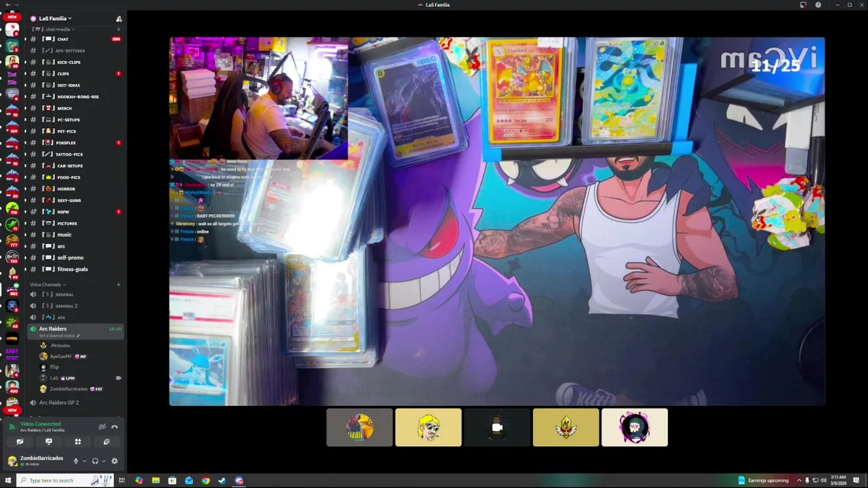868x488 pixels.
Task: Open User Settings gear
Action: (114, 461)
